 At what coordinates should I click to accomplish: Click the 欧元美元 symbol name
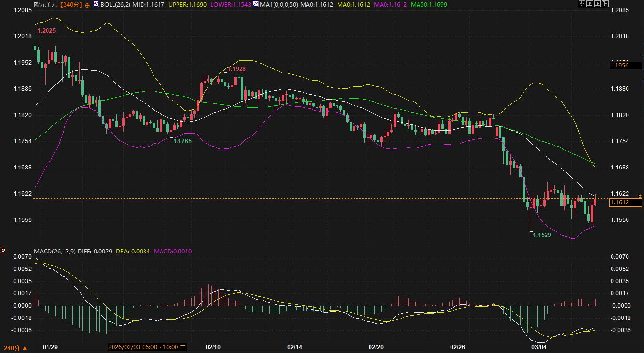coord(46,5)
